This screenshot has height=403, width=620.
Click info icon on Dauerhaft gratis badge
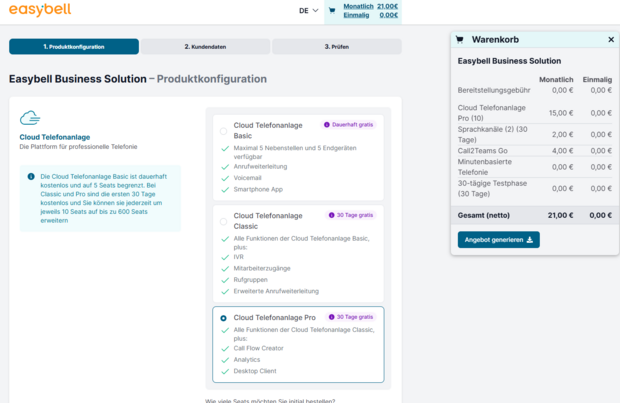[x=327, y=125]
